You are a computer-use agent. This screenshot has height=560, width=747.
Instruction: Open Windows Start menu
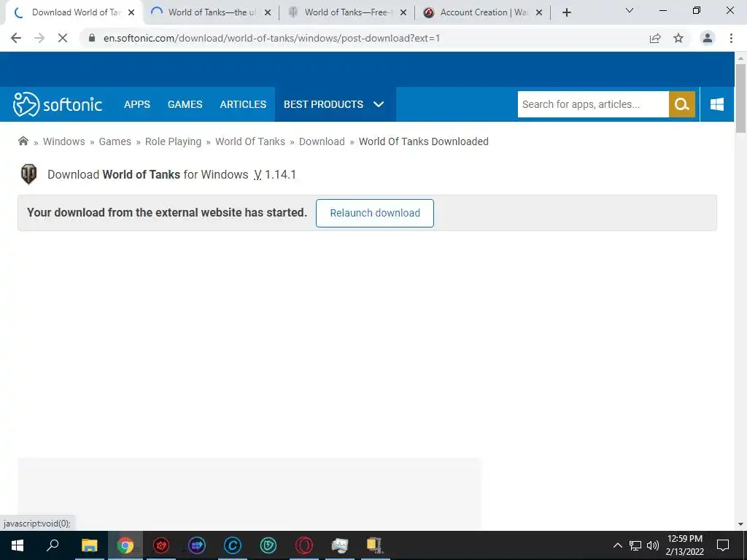(x=18, y=545)
